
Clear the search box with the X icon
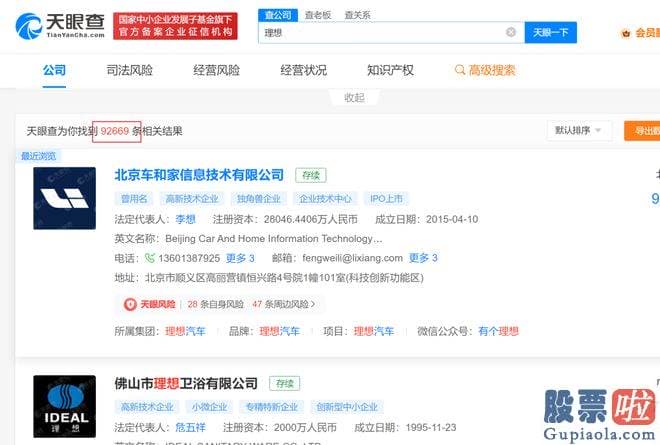pyautogui.click(x=511, y=32)
